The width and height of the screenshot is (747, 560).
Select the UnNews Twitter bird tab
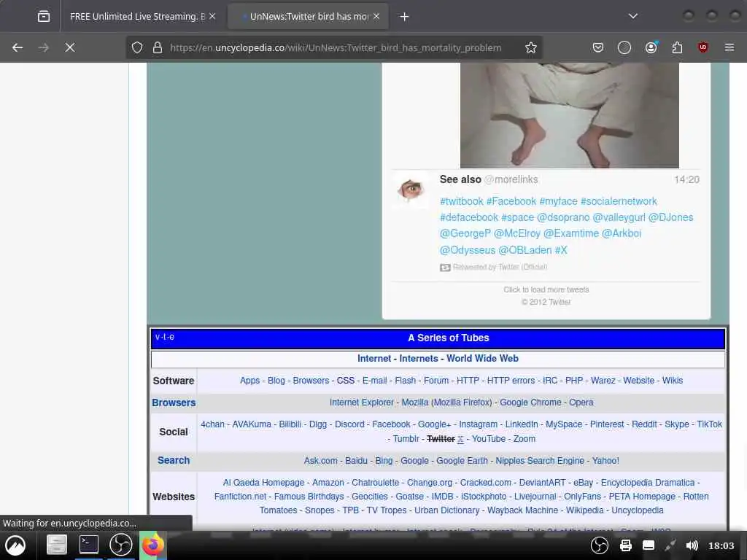(309, 16)
